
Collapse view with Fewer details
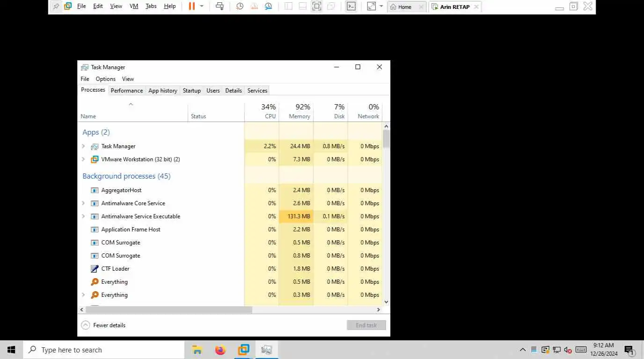103,325
